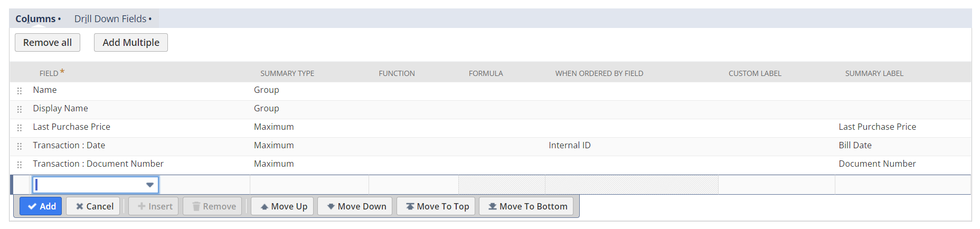Click the Move Down button
This screenshot has width=980, height=229.
tap(356, 206)
